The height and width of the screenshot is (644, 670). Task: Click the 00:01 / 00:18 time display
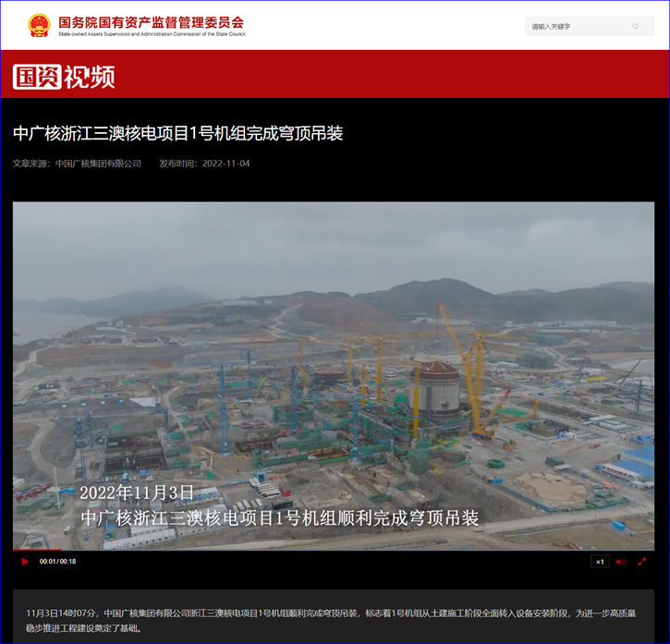pyautogui.click(x=57, y=562)
